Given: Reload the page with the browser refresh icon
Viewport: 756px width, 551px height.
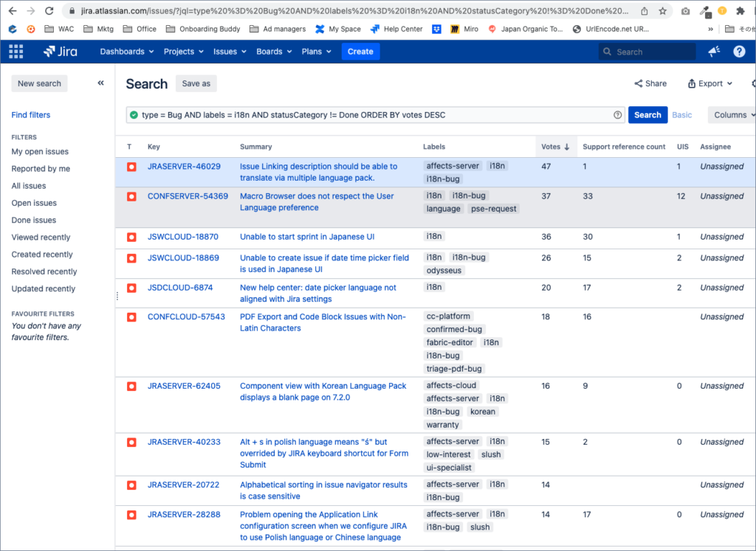Looking at the screenshot, I should [x=49, y=10].
